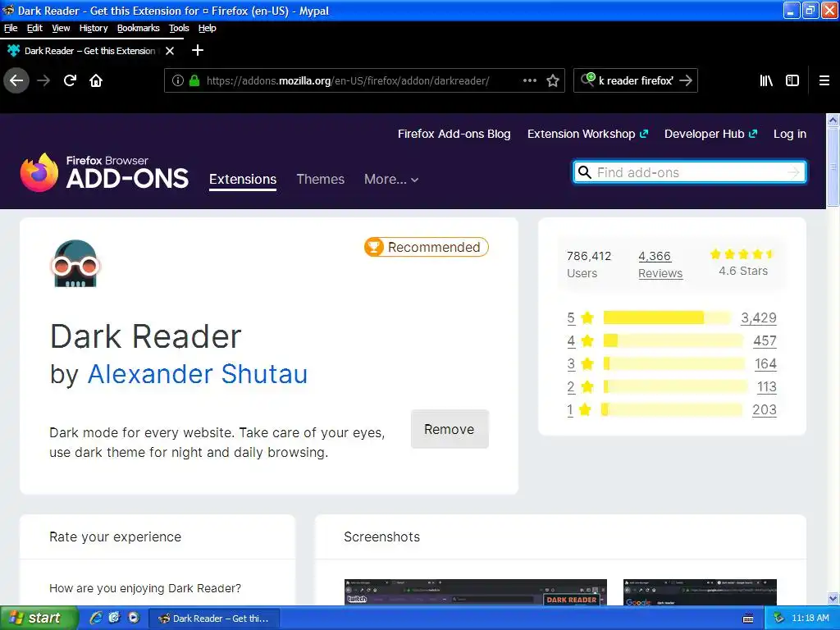This screenshot has height=630, width=840.
Task: Open the Google Dark Reader screenshot thumbnail
Action: pos(700,592)
